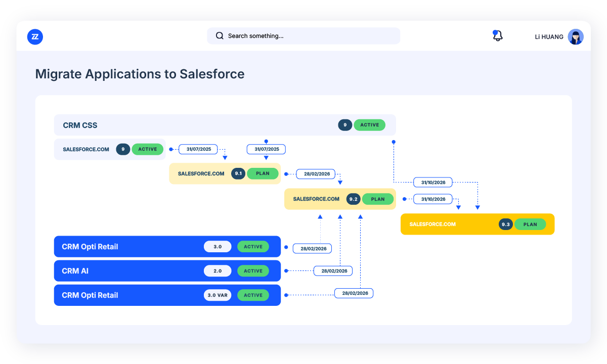The height and width of the screenshot is (364, 607).
Task: Focus the 'Search something...' field
Action: pos(303,36)
